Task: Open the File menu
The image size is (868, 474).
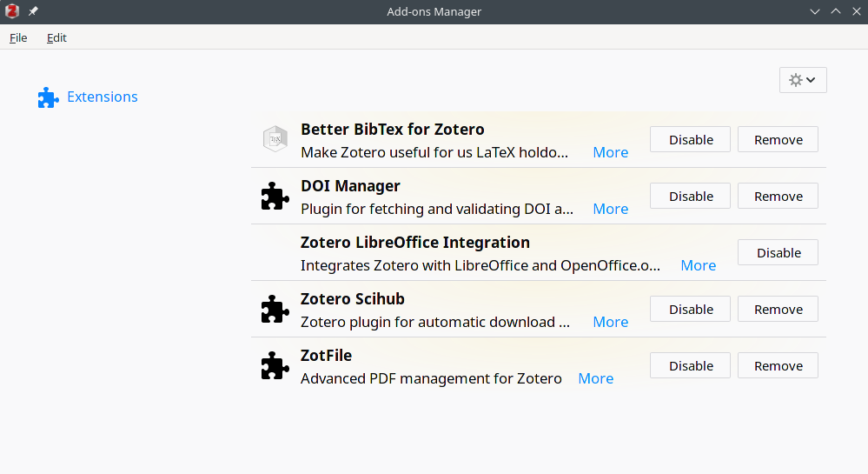Action: 18,37
